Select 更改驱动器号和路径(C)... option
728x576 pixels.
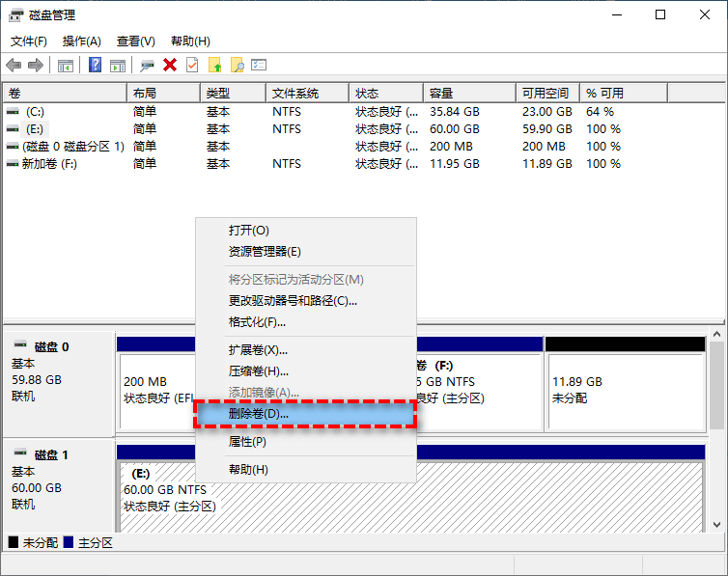(x=305, y=300)
